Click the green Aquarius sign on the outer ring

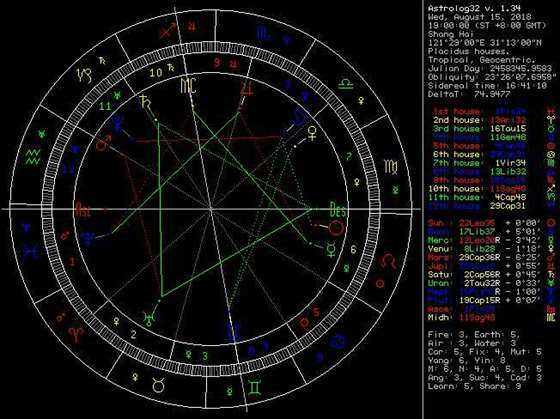(33, 157)
